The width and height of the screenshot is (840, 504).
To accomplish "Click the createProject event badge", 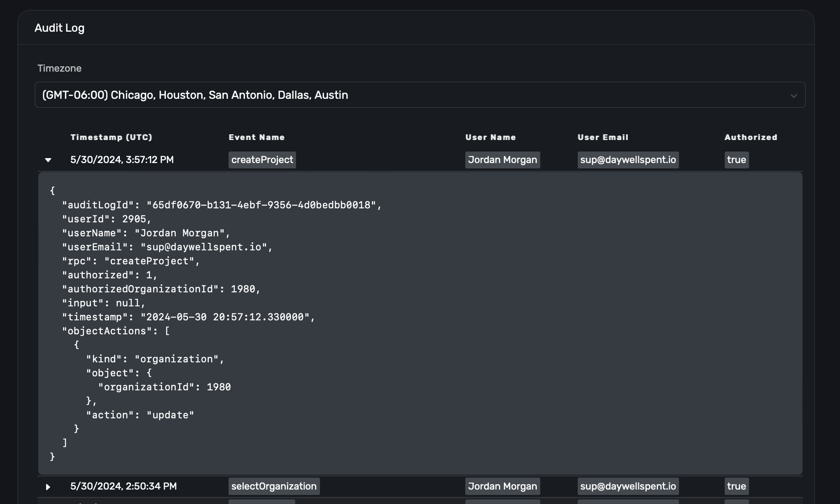I will point(262,160).
